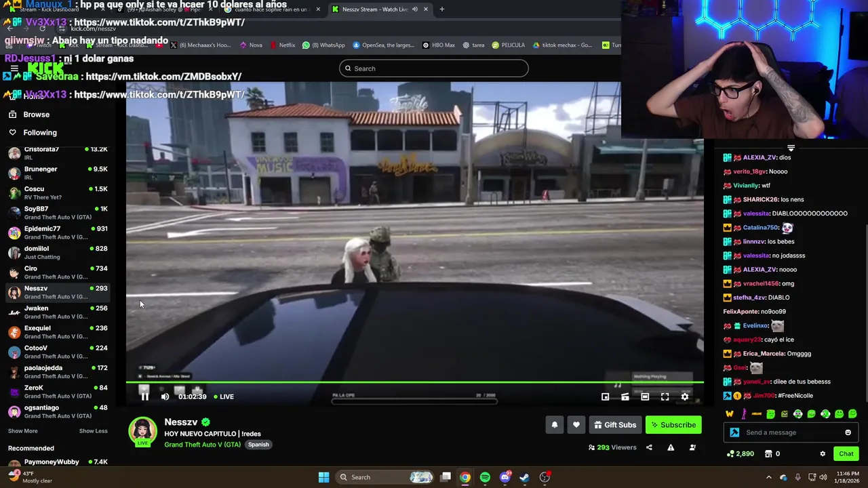868x488 pixels.
Task: Open HBO Max bookmark
Action: 439,45
